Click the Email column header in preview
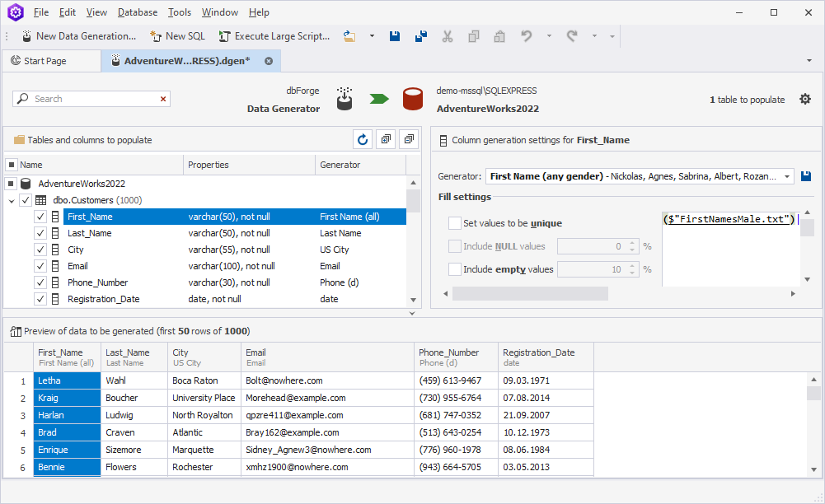The width and height of the screenshot is (825, 504). click(x=327, y=357)
